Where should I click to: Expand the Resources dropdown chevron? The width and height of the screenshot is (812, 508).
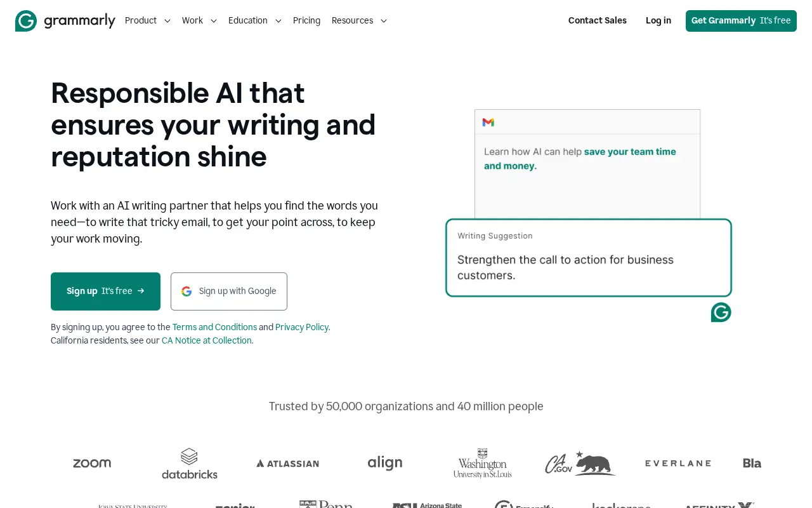tap(384, 21)
